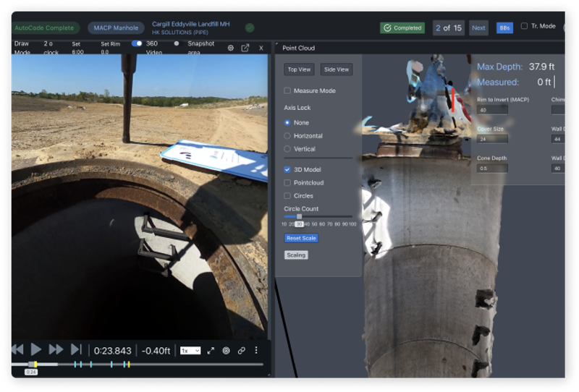Click the Measured 0 ft value
This screenshot has height=392, width=579.
(544, 82)
